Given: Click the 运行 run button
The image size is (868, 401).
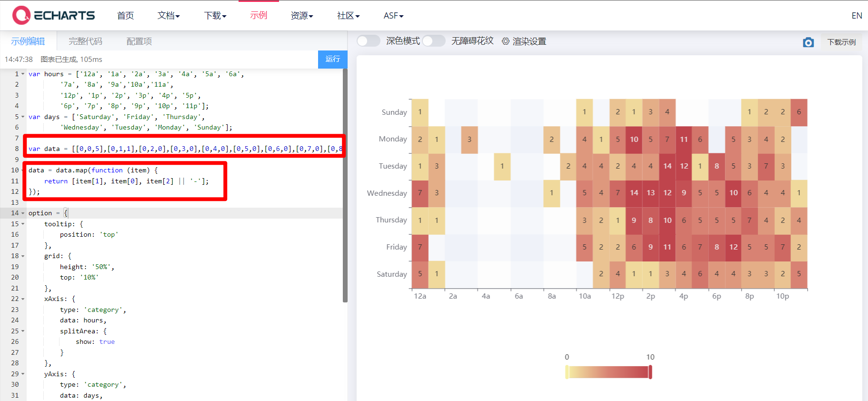Looking at the screenshot, I should (x=333, y=59).
